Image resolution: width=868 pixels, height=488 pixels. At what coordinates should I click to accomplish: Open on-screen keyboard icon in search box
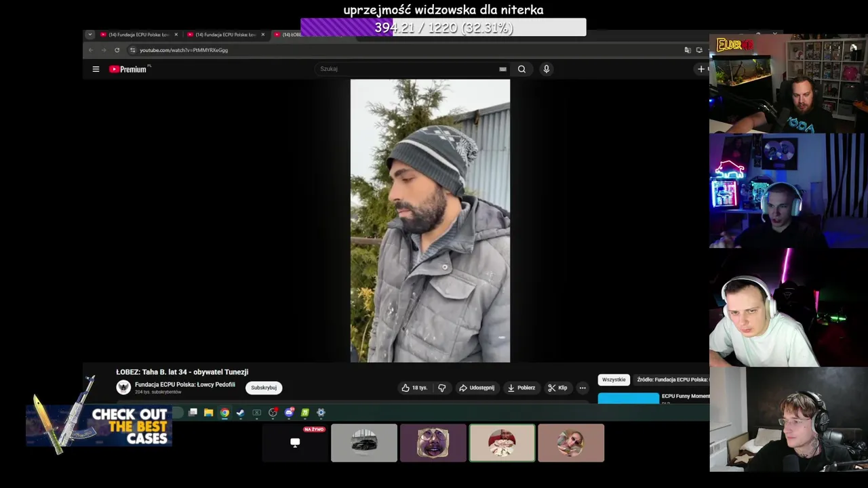pos(502,69)
